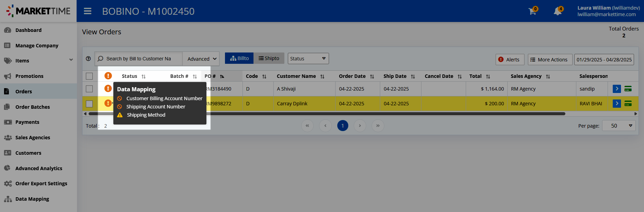
Task: Go to the previous page of orders
Action: pyautogui.click(x=325, y=126)
